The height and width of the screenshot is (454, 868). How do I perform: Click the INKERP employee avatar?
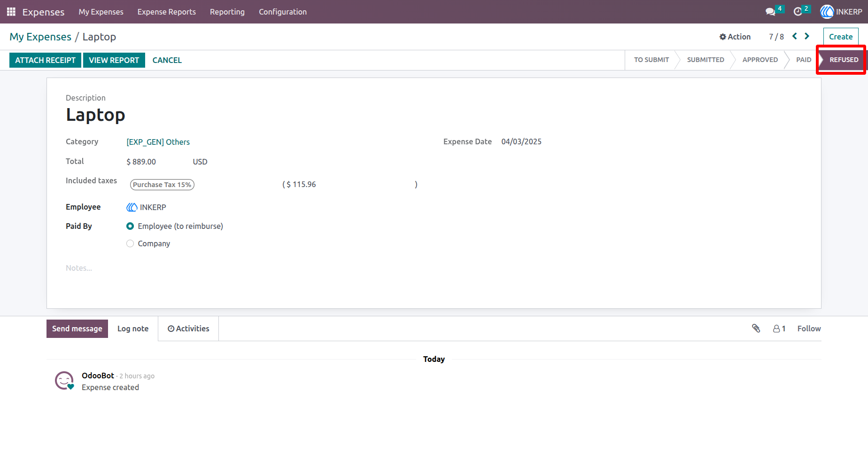(x=132, y=207)
